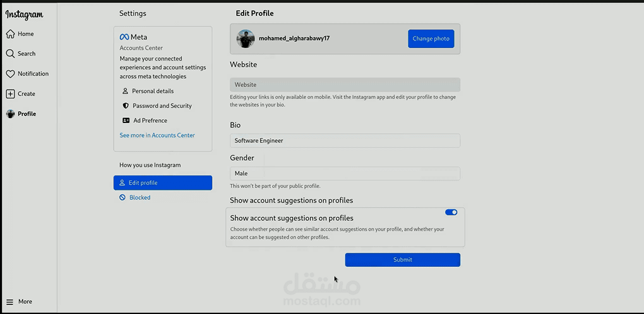Click the Website section label
The image size is (644, 314).
coord(244,65)
